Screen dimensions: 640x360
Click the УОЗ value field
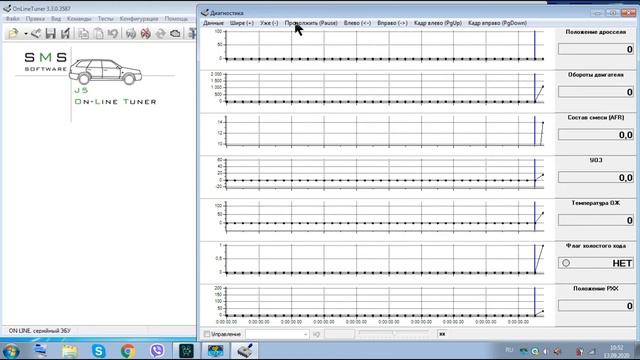coord(596,178)
